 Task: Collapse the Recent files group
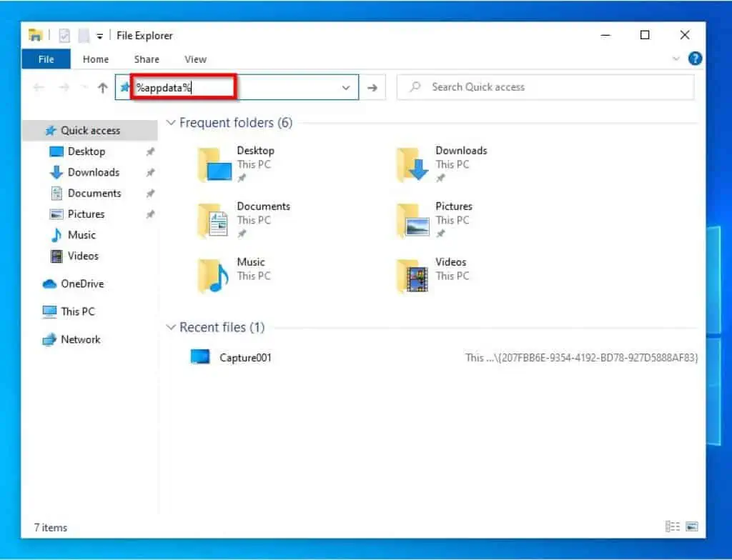click(171, 328)
